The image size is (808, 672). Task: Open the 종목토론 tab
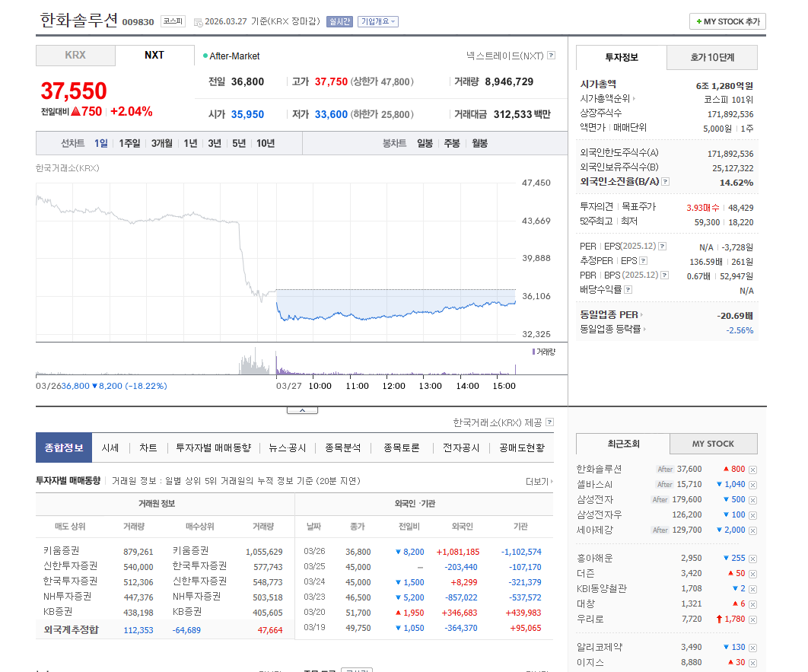[x=402, y=447]
